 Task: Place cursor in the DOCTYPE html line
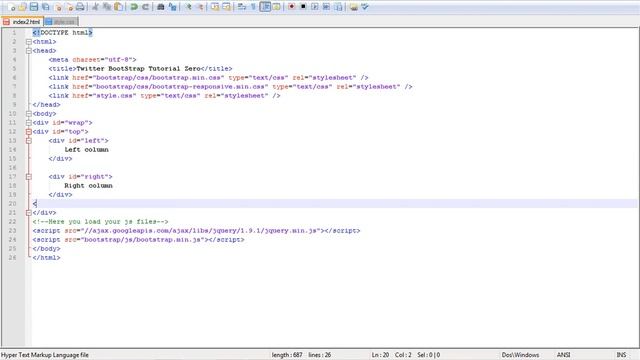[x=63, y=32]
